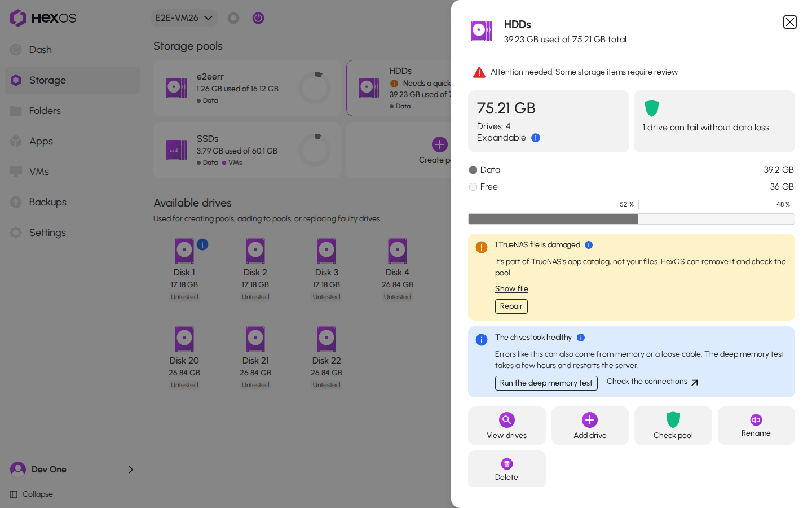Open Settings in sidebar

click(x=72, y=233)
